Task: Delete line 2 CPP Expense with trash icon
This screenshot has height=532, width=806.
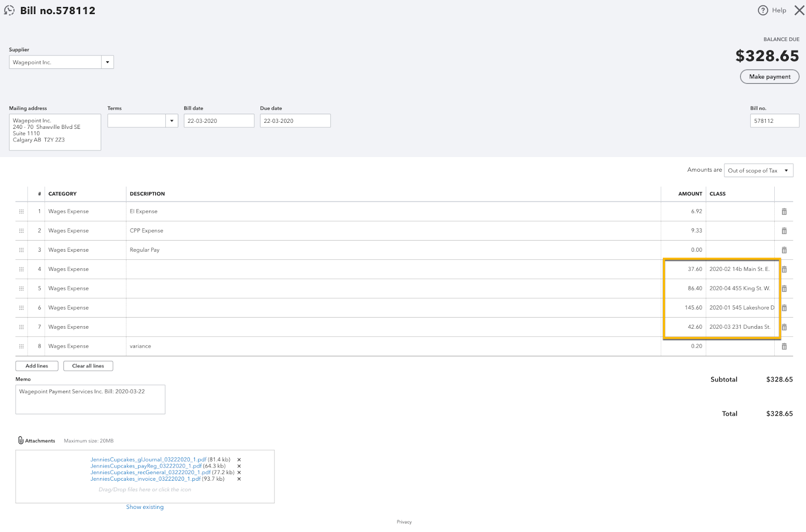Action: coord(784,231)
